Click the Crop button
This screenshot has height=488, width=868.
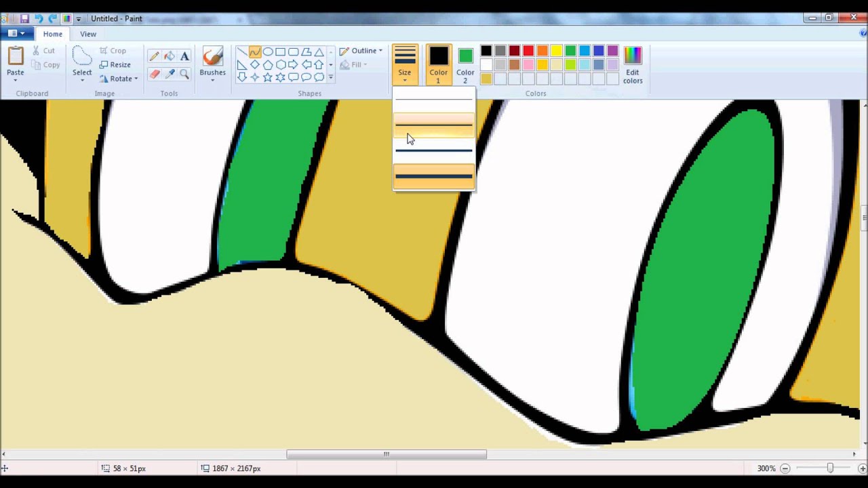tap(112, 51)
